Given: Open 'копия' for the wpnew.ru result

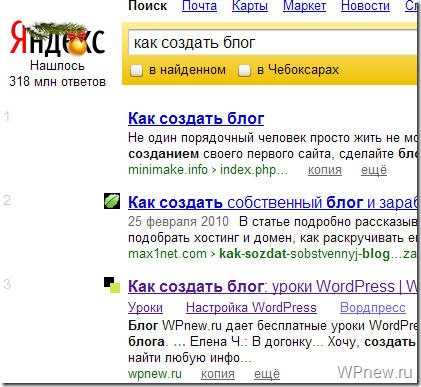Looking at the screenshot, I should coord(218,374).
